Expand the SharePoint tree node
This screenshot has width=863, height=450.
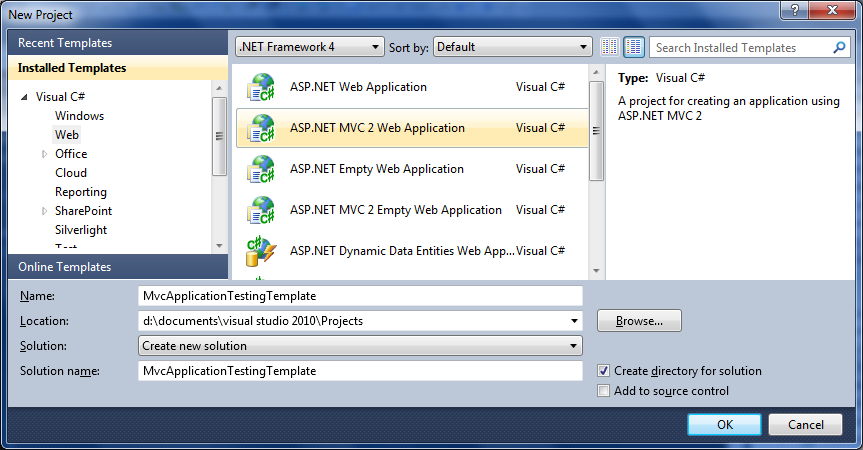click(x=45, y=211)
